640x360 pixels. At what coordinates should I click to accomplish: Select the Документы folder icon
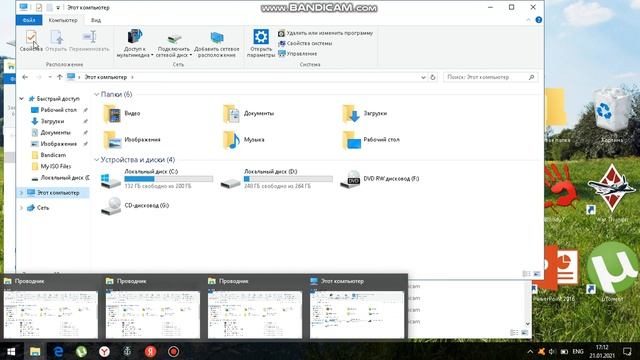click(x=231, y=114)
